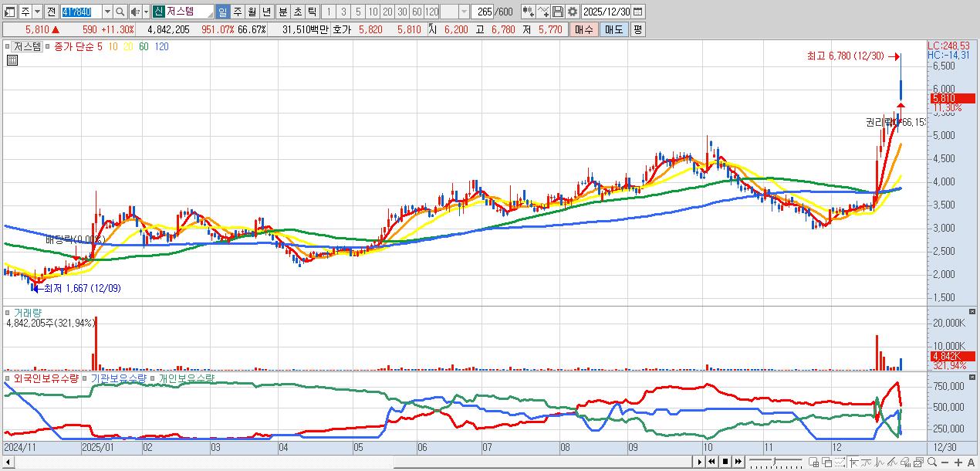The width and height of the screenshot is (980, 471).
Task: Click the stacked chart images icon
Action: (918, 462)
